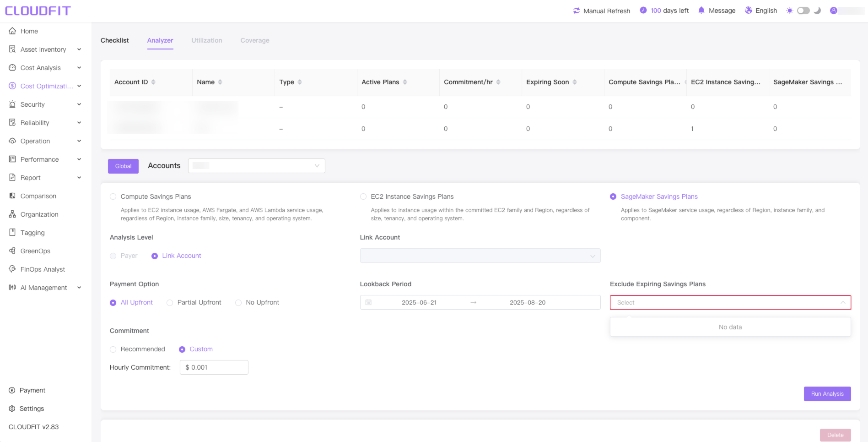Screen dimensions: 868x442
Task: Choose No Upfront payment option
Action: pos(238,303)
